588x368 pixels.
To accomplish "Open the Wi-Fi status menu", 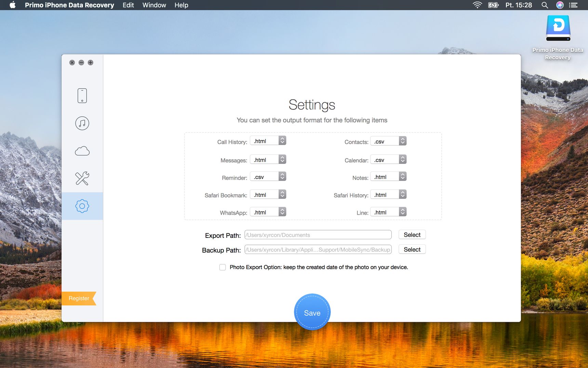I will (x=477, y=5).
